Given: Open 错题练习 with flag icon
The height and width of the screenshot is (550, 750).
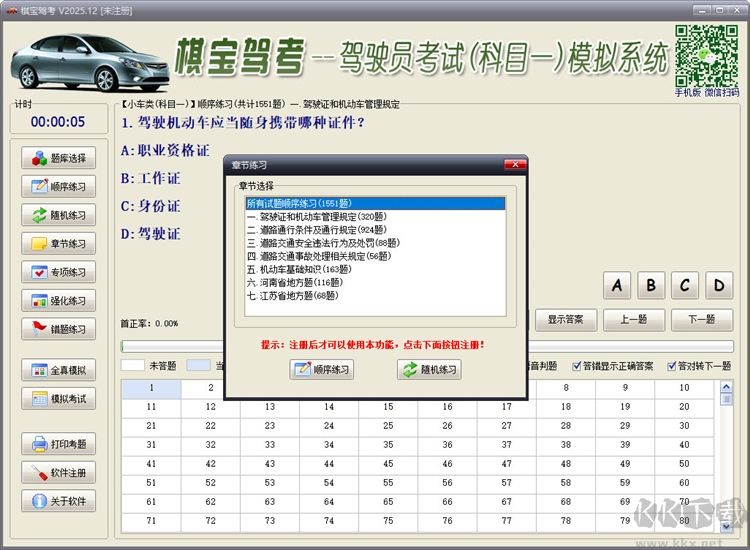Looking at the screenshot, I should 58,329.
